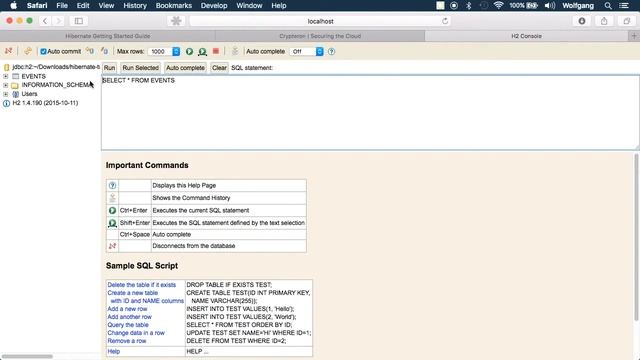The width and height of the screenshot is (640, 360).
Task: Click history icon in Important Commands table
Action: click(112, 198)
